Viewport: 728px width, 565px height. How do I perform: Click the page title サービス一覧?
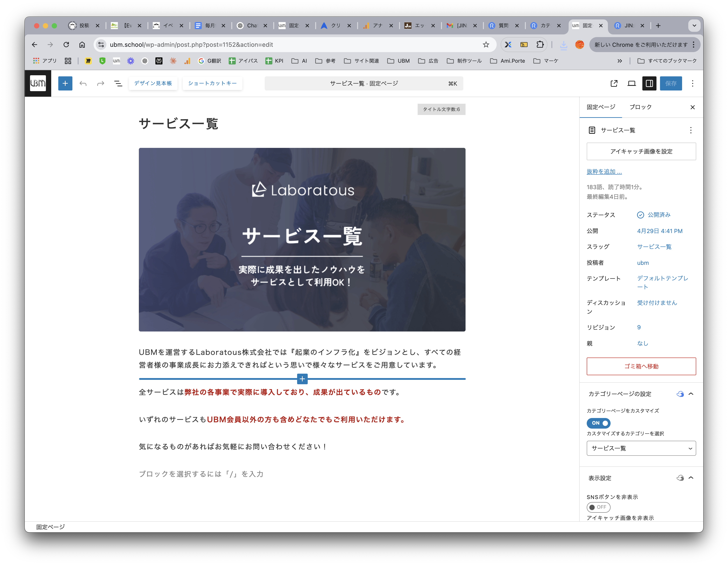point(178,124)
